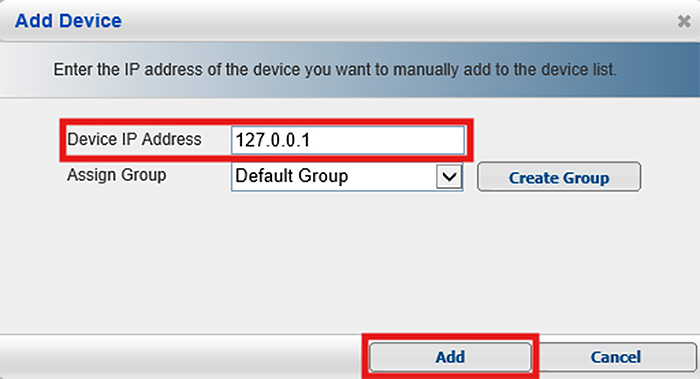Click the Device IP Address input field

[x=348, y=140]
